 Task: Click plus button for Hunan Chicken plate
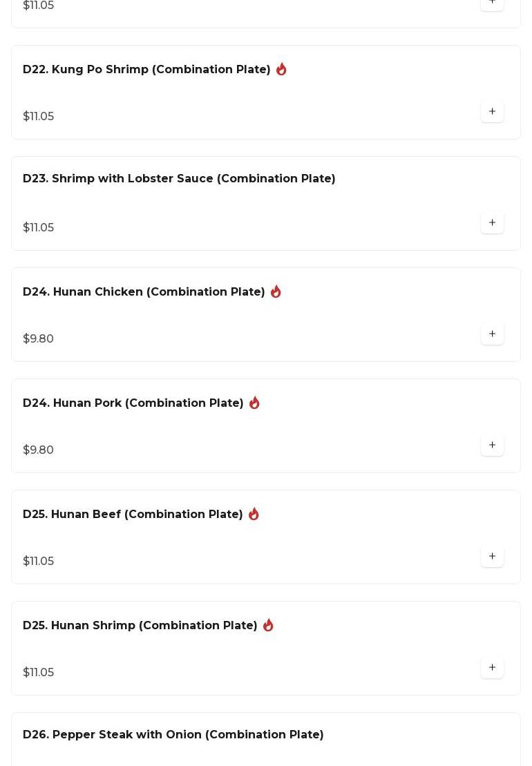(x=492, y=334)
